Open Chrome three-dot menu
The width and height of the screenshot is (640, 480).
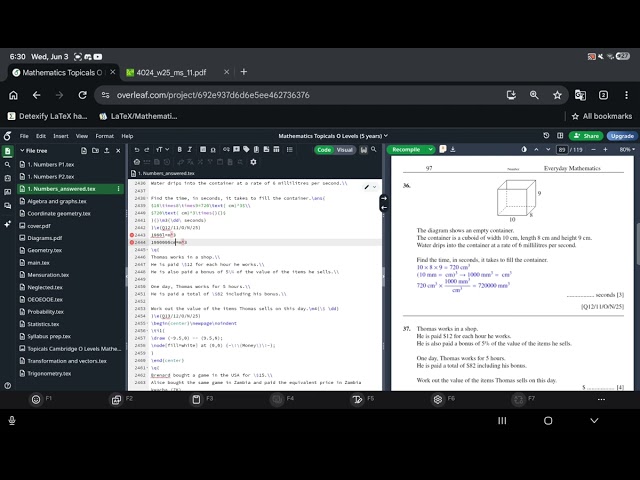tap(626, 95)
